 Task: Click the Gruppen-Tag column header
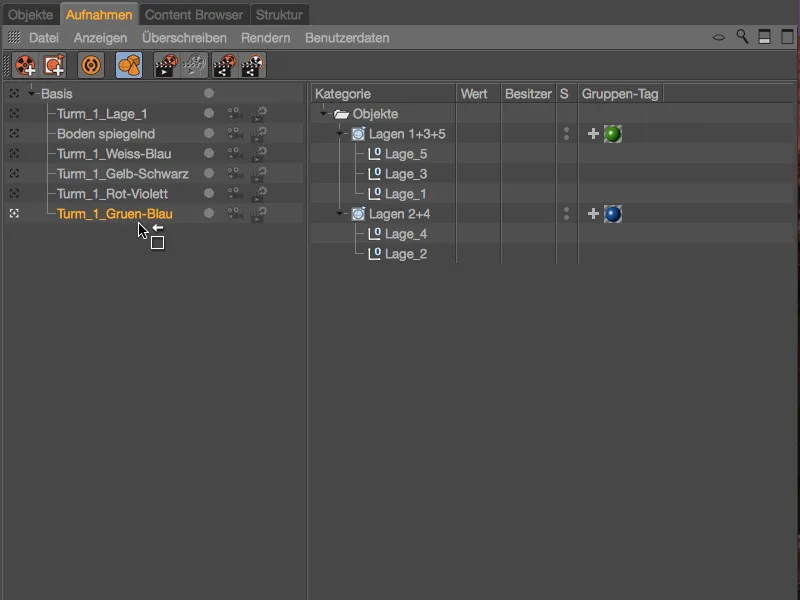pos(620,94)
